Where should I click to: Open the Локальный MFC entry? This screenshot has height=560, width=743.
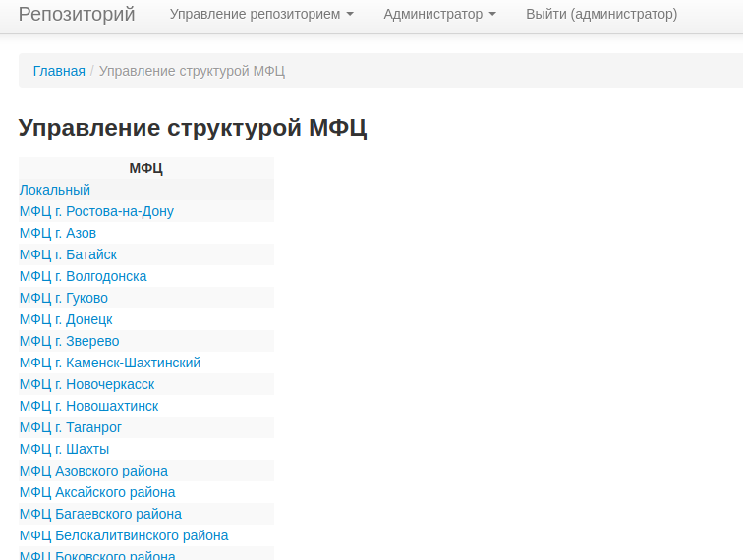coord(55,190)
